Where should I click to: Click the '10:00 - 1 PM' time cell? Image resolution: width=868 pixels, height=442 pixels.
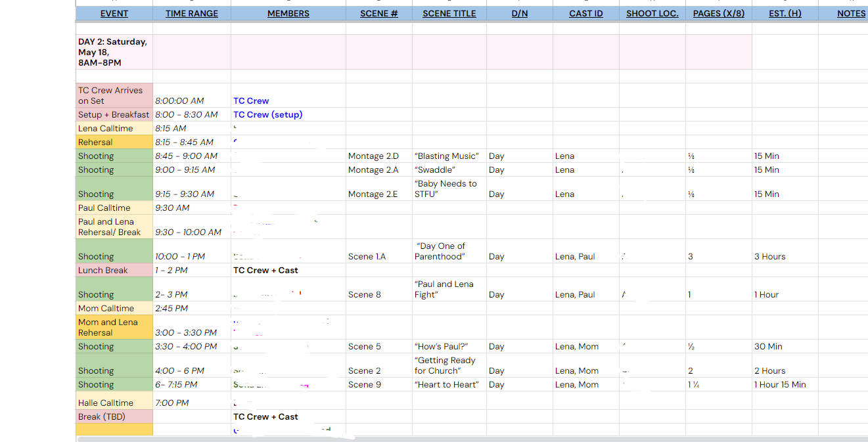192,251
